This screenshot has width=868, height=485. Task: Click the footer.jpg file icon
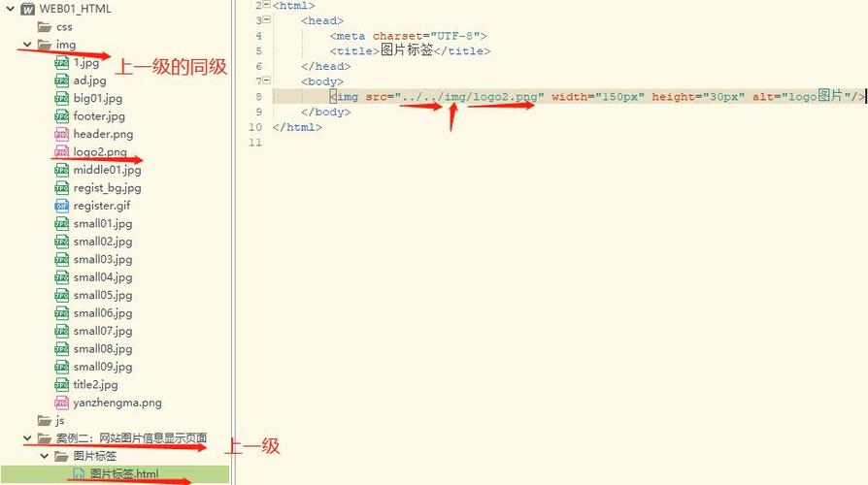pos(61,116)
